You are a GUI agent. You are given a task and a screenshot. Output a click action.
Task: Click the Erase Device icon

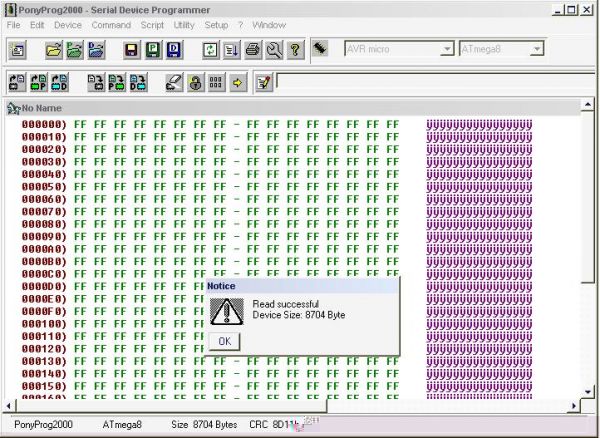(x=173, y=83)
